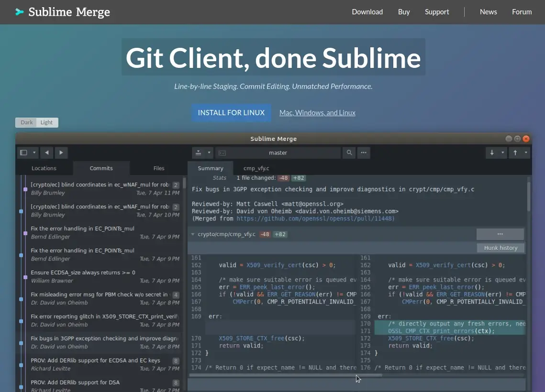Screen dimensions: 545x392
Task: Collapse the crypto/cmp/cmp_vfy.c file diff
Action: pos(193,234)
